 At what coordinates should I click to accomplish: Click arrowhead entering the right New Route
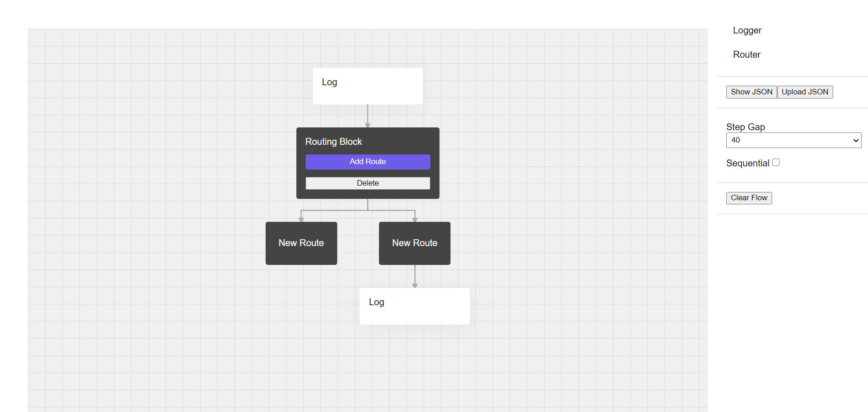[415, 220]
